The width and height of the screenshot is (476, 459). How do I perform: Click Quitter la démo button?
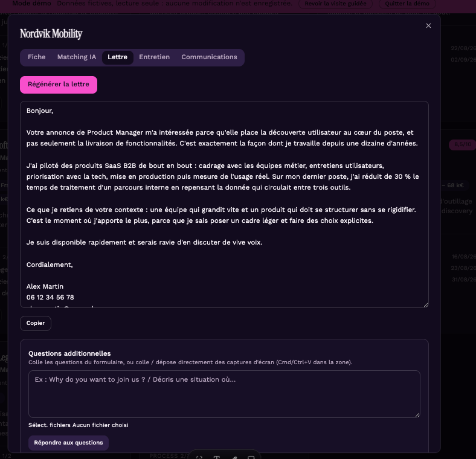tap(407, 4)
